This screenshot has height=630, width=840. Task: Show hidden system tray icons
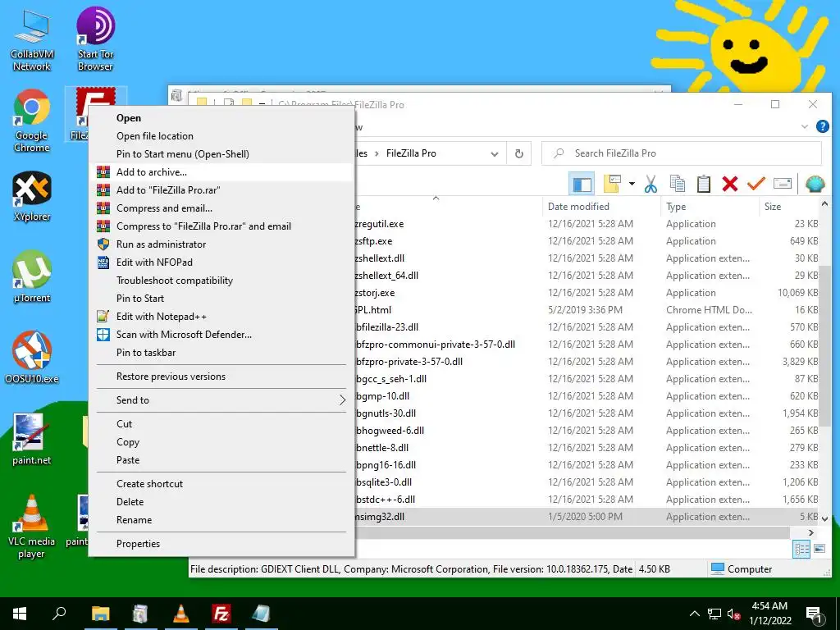tap(694, 614)
